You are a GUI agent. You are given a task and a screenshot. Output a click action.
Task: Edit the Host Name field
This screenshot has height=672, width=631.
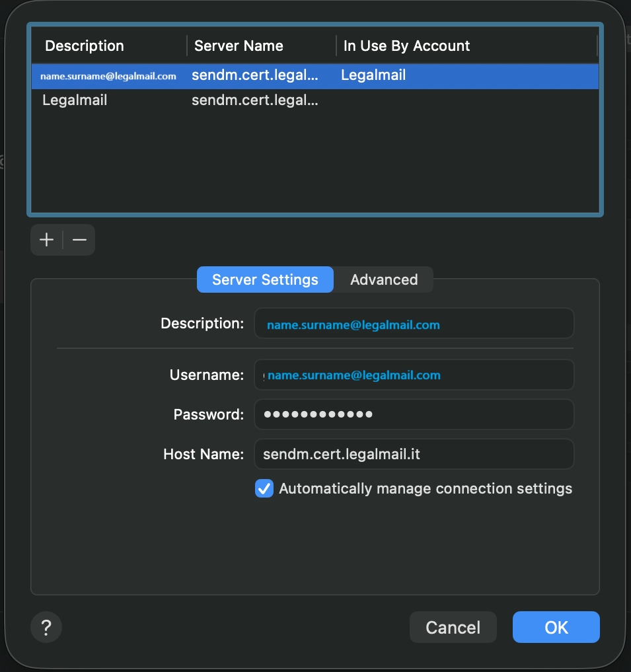pos(414,454)
